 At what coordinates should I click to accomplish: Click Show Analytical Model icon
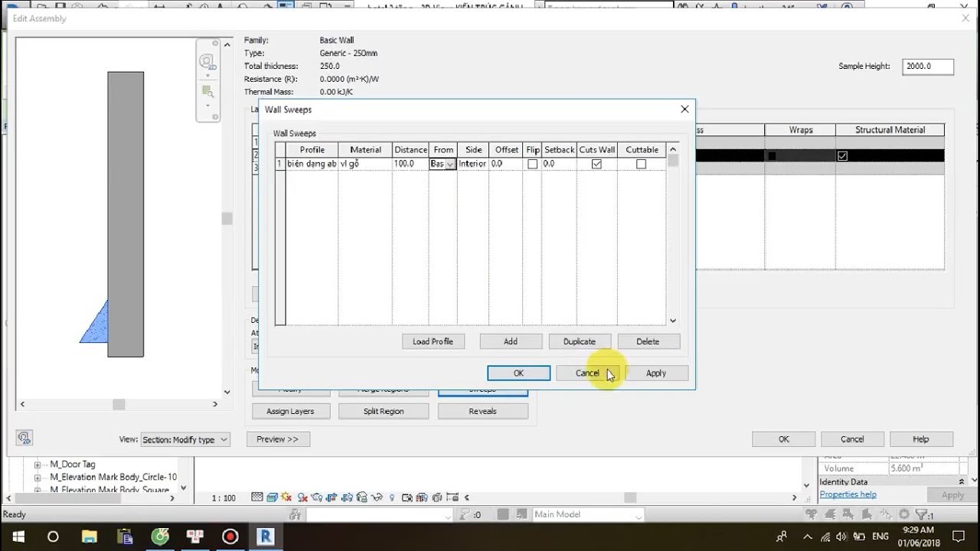[x=422, y=497]
